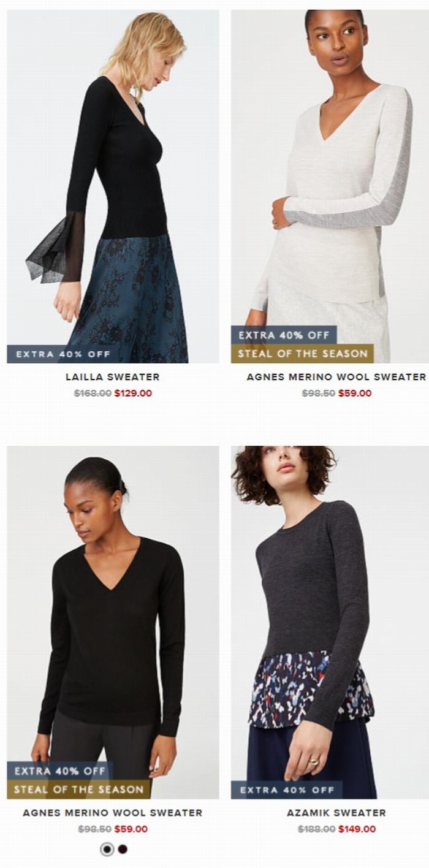Open the Azamik Sweater product image
This screenshot has height=868, width=429.
click(x=330, y=622)
